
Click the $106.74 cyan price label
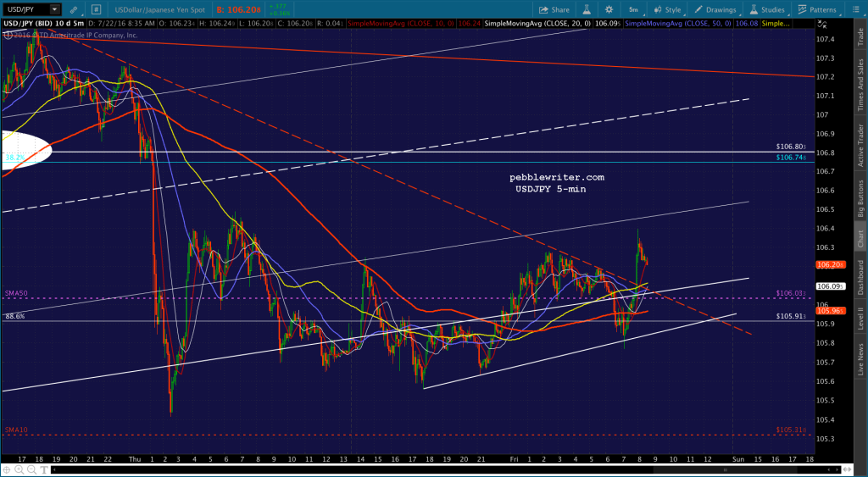(x=791, y=158)
